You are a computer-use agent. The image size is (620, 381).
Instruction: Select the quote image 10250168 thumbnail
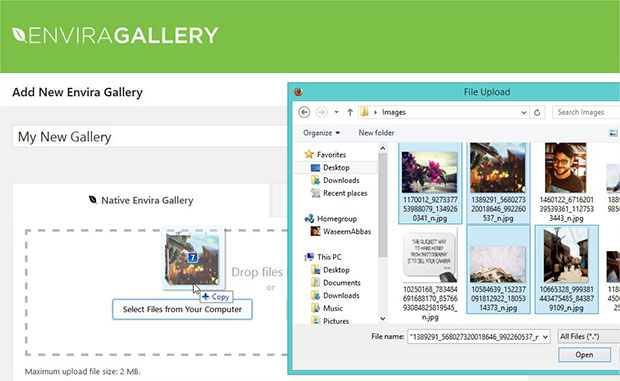pyautogui.click(x=430, y=255)
